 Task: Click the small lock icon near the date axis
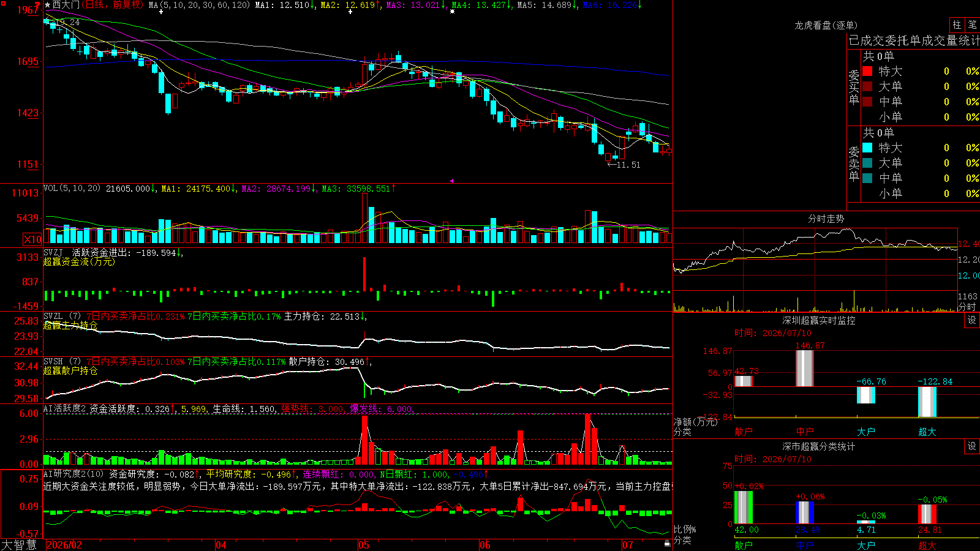[x=667, y=544]
